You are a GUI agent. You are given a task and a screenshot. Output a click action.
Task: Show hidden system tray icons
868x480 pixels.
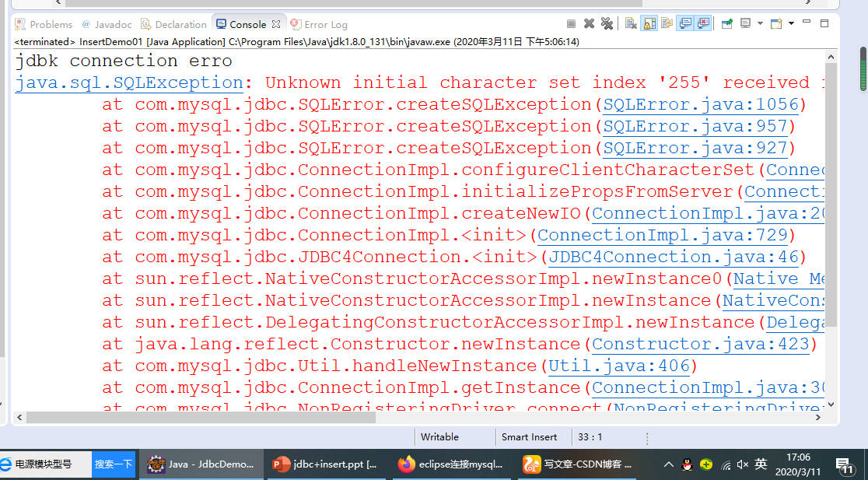(x=668, y=464)
